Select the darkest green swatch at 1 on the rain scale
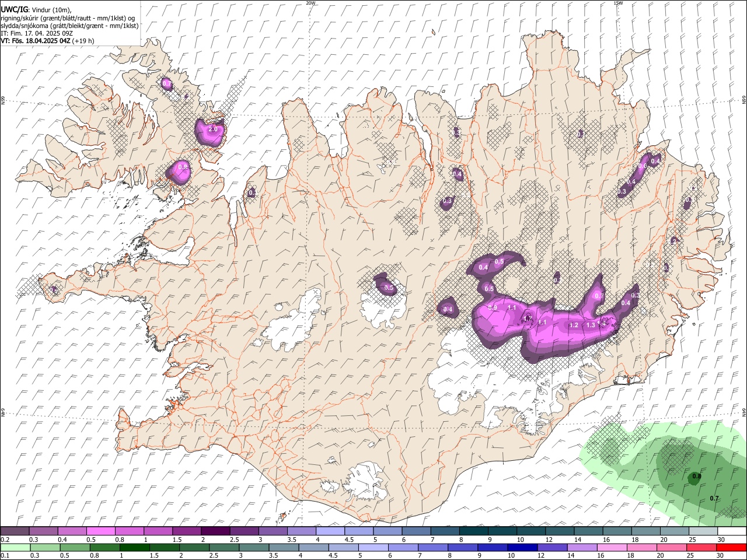The height and width of the screenshot is (560, 747). pyautogui.click(x=134, y=548)
